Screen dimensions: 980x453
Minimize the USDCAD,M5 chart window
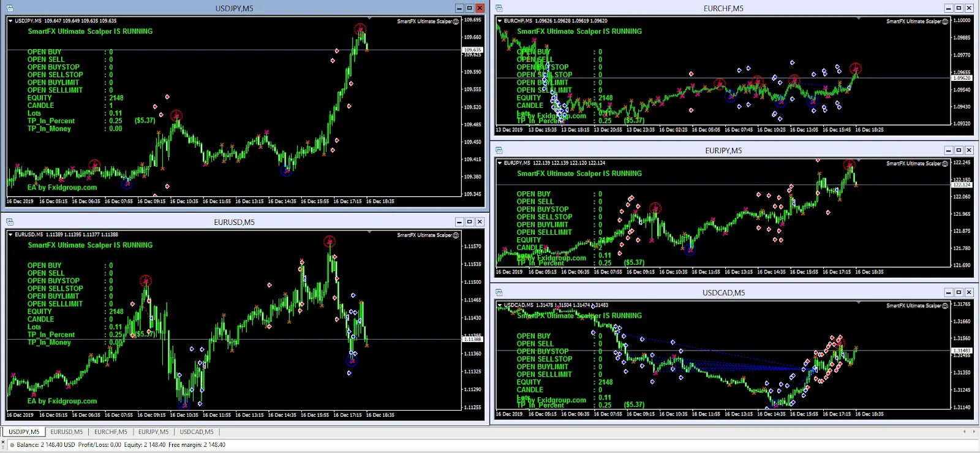coord(949,292)
